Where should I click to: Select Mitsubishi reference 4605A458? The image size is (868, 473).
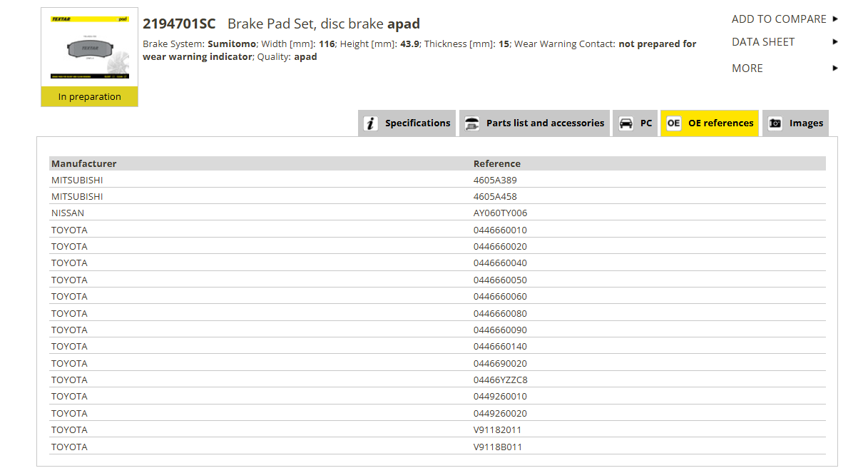tap(495, 196)
